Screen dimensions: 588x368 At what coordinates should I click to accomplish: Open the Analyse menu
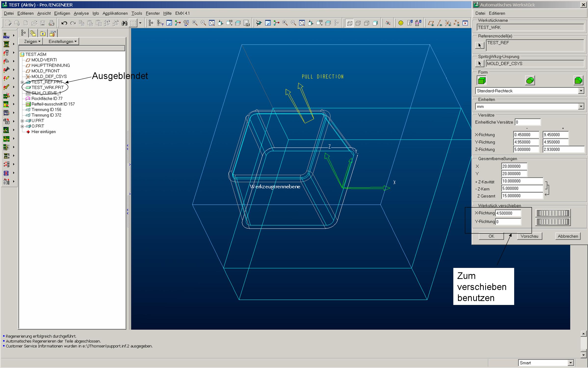[81, 13]
